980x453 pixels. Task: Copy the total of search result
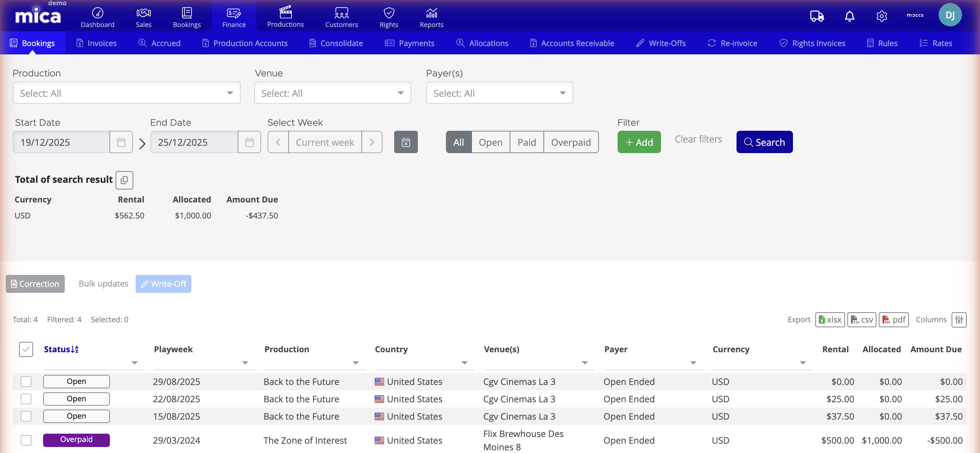124,180
